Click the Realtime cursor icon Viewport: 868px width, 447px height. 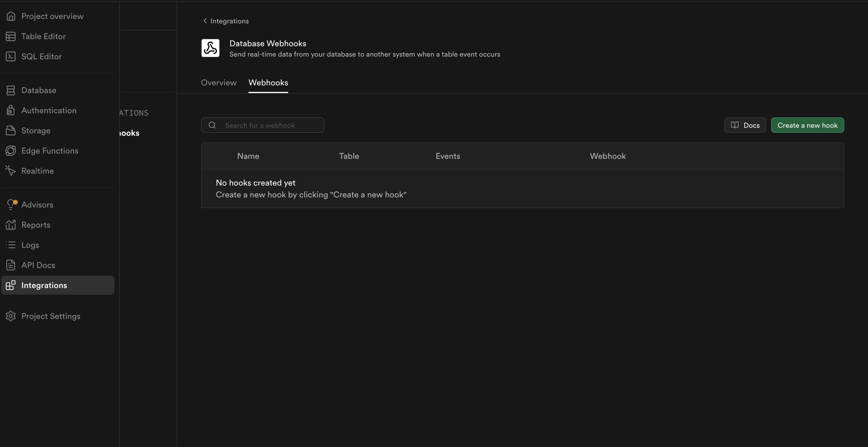pyautogui.click(x=11, y=171)
